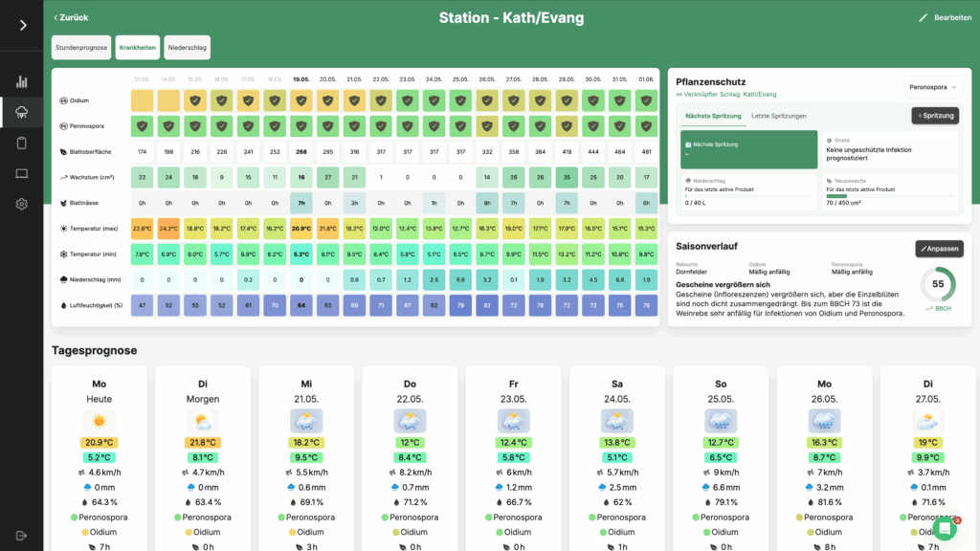
Task: Switch to the Stundenprognose tab
Action: [80, 47]
